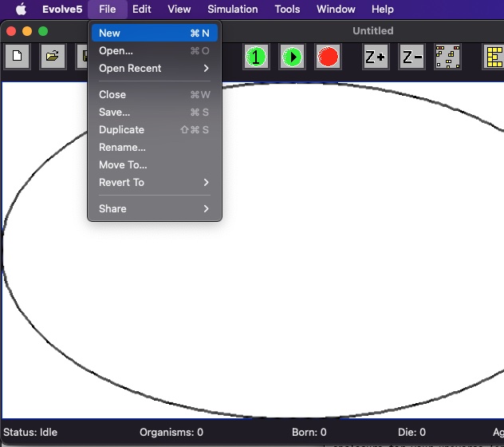Click the single-step green '1' button

coord(256,57)
